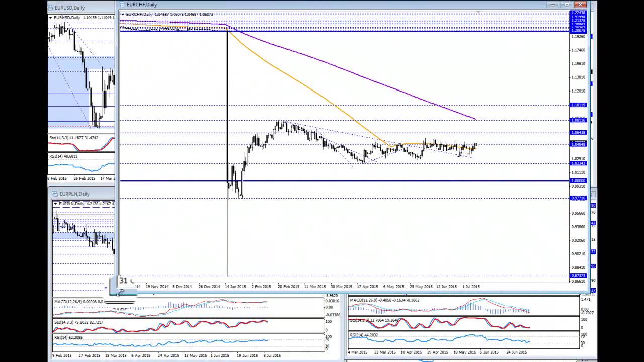Click the 29 Apr 2015 date on bottom-right chart
Viewport: 644px width, 362px height.
point(438,352)
